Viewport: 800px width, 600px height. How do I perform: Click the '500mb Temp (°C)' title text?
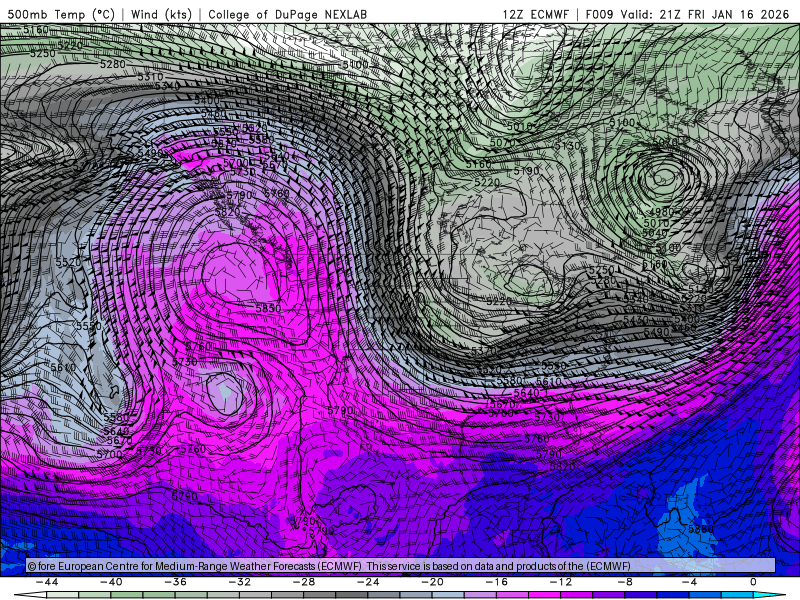click(x=61, y=14)
